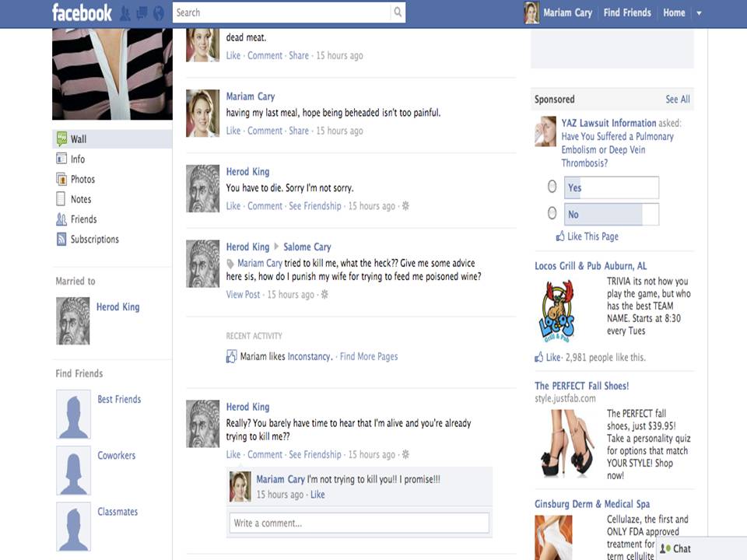Open The PERFECT Fall Shoes ad title
The width and height of the screenshot is (747, 560).
pos(582,386)
